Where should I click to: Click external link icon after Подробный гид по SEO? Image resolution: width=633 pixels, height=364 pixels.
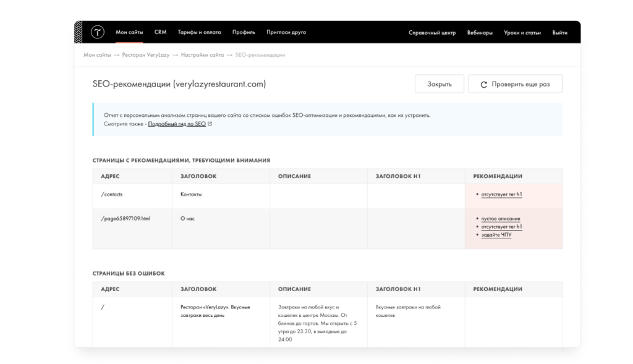[210, 124]
